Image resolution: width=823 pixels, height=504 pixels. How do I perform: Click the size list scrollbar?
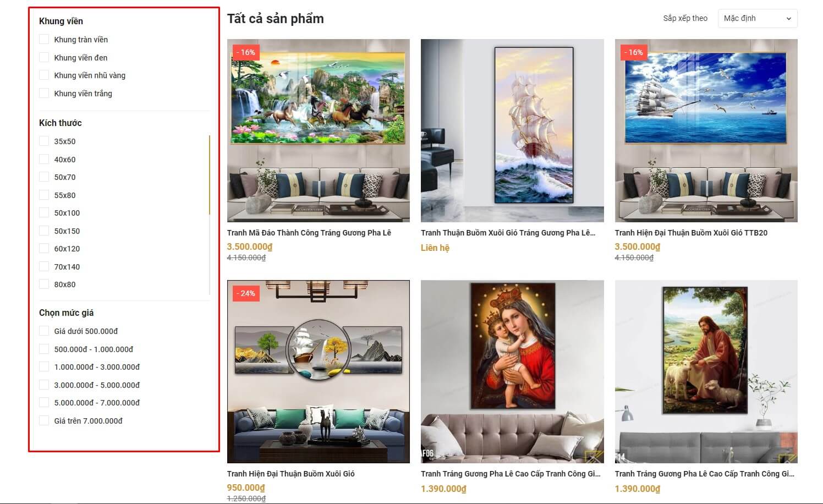pos(210,175)
